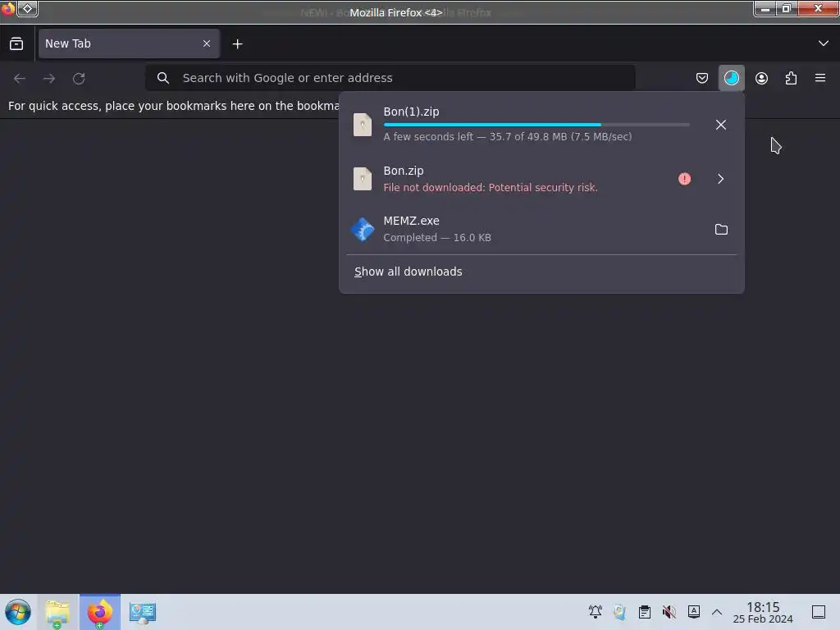Click the magnifier icon in address bar
Image resolution: width=840 pixels, height=630 pixels.
pyautogui.click(x=163, y=78)
